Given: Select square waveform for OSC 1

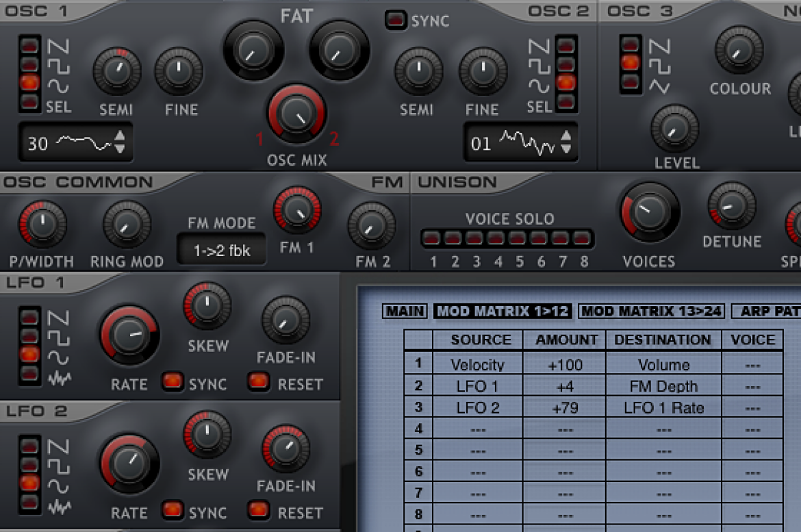Looking at the screenshot, I should [29, 64].
